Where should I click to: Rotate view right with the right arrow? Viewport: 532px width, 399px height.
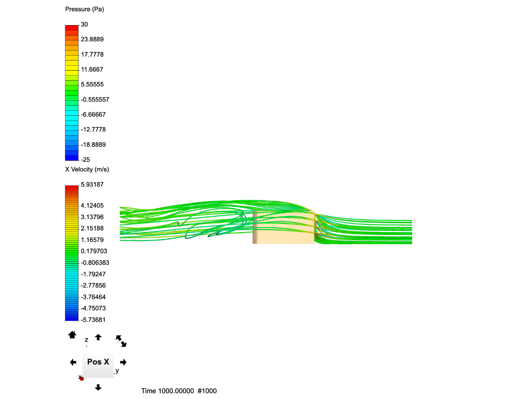[123, 362]
